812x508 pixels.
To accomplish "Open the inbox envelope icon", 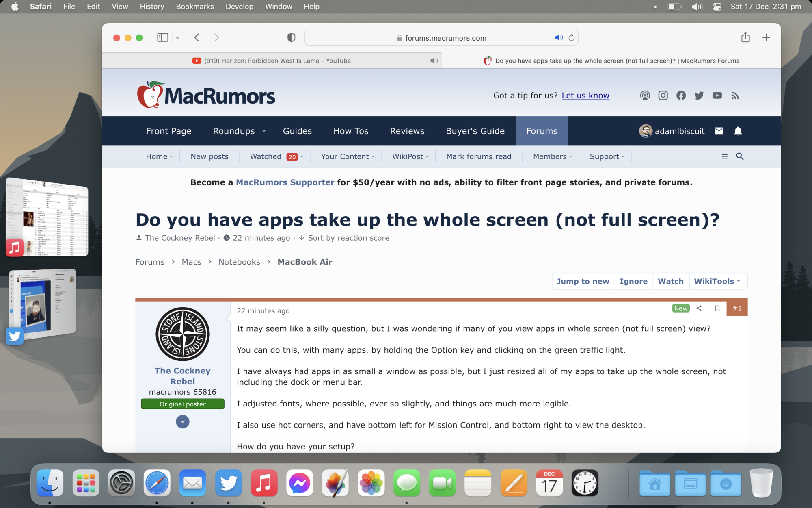I will pyautogui.click(x=719, y=131).
